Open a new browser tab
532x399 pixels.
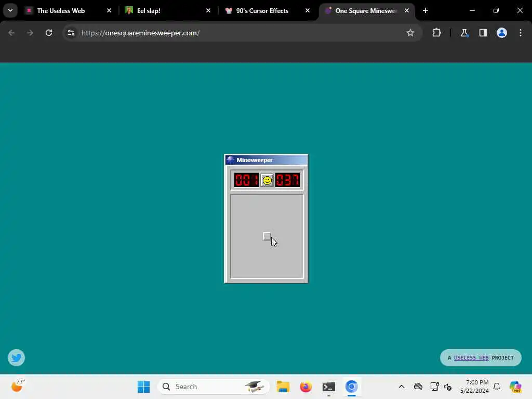425,10
